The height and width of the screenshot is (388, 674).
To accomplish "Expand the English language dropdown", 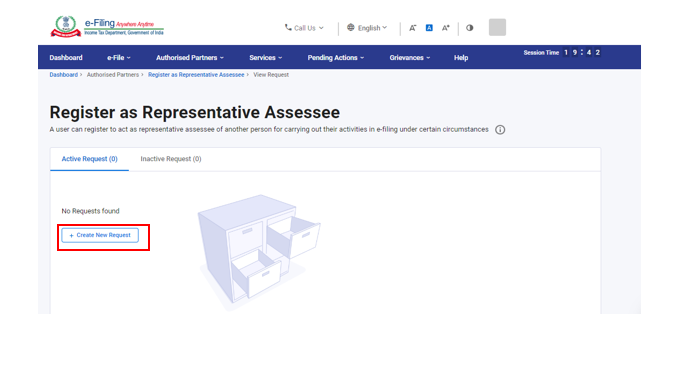I will (x=367, y=28).
